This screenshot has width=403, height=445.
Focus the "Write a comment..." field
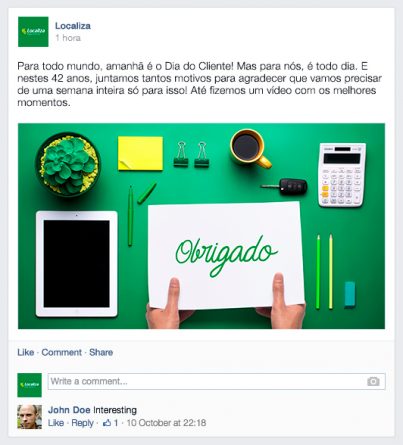pos(217,381)
